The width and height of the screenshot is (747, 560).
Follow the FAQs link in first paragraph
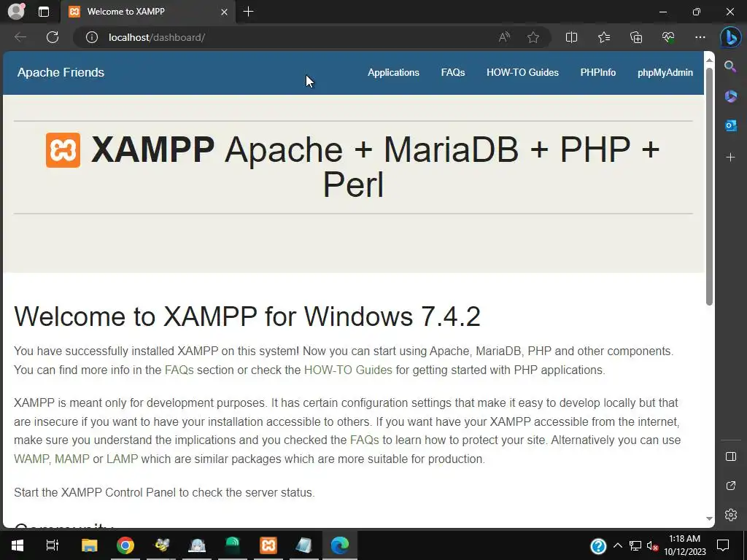179,370
